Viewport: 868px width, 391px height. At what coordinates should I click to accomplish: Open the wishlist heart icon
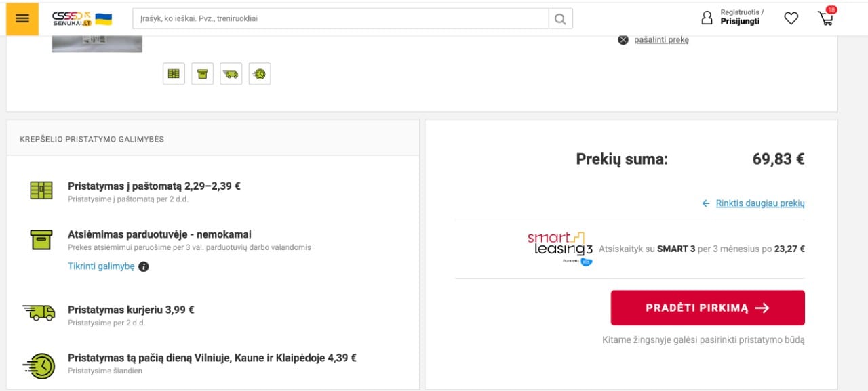(x=791, y=19)
